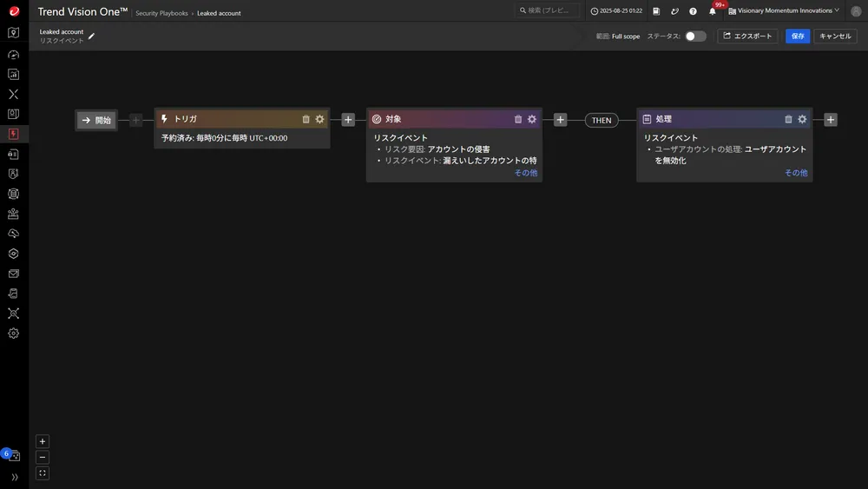This screenshot has width=868, height=489.
Task: Open settings gear on 対象 node
Action: coord(532,119)
